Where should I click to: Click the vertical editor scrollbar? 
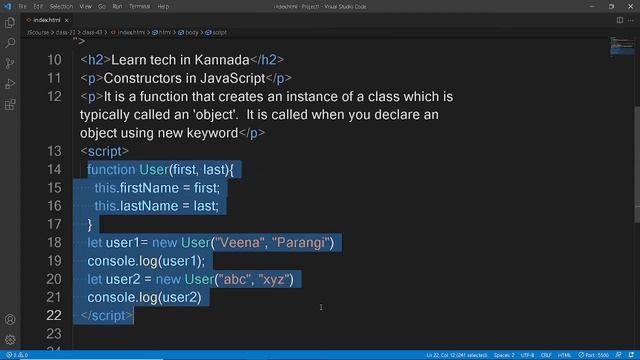[637, 164]
